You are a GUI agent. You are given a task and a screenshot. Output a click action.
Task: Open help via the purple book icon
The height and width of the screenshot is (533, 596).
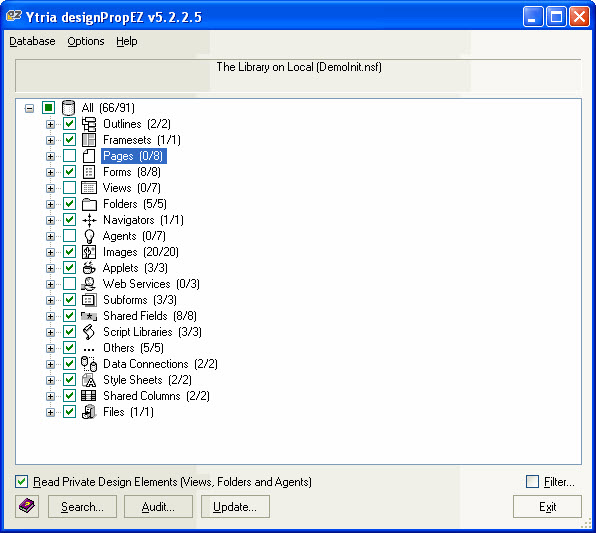pyautogui.click(x=27, y=506)
